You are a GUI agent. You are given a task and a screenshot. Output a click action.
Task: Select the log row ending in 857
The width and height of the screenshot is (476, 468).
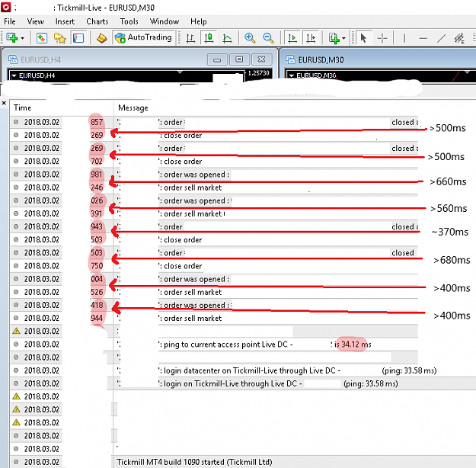[214, 122]
